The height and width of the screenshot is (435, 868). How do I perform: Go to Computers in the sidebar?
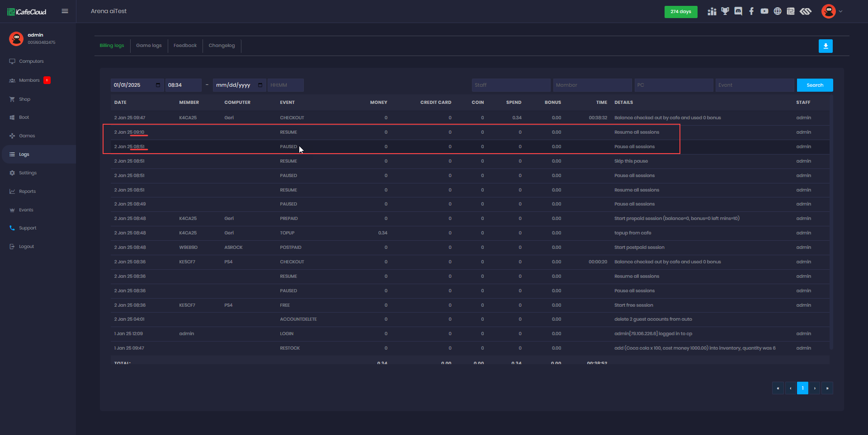point(31,61)
